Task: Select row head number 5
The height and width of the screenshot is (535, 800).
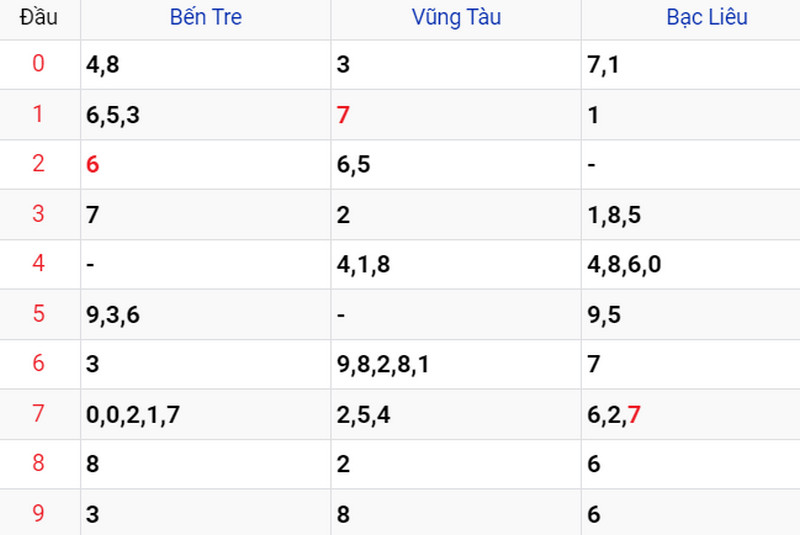Action: pyautogui.click(x=38, y=313)
